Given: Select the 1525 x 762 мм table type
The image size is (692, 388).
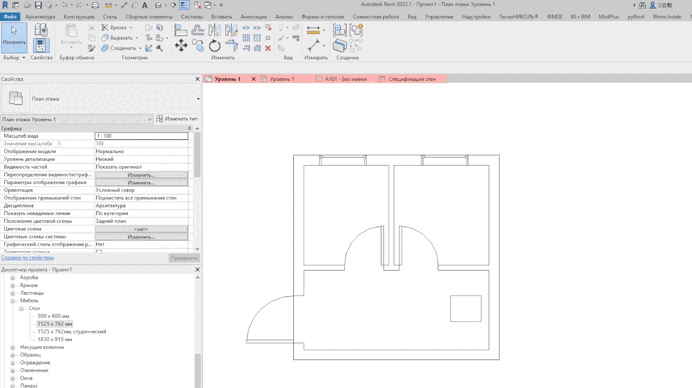Looking at the screenshot, I should [x=55, y=324].
